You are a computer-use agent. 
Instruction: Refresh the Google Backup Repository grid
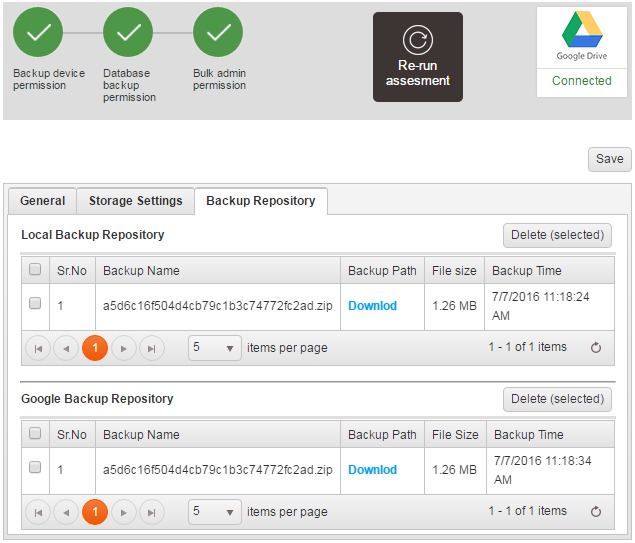click(x=596, y=512)
